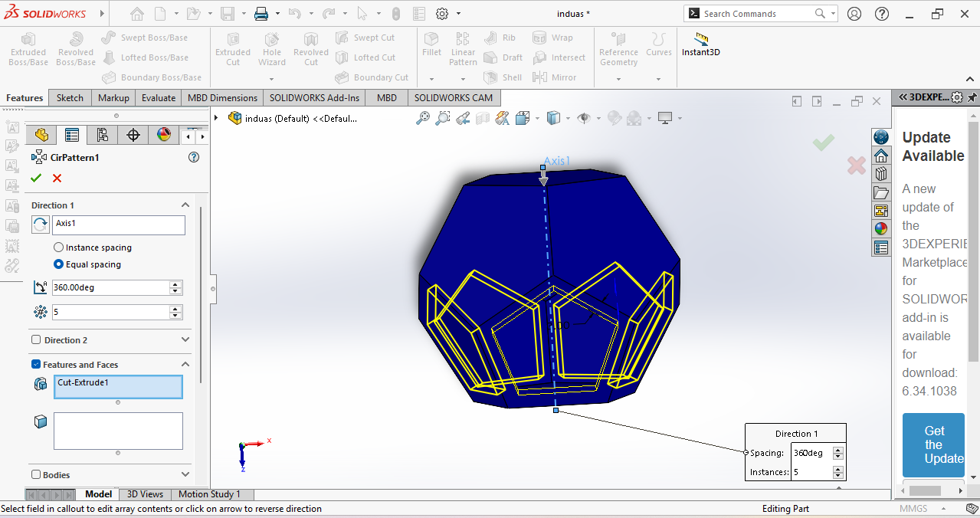Screen dimensions: 980x518
Task: Click the user login profile icon
Action: click(854, 14)
